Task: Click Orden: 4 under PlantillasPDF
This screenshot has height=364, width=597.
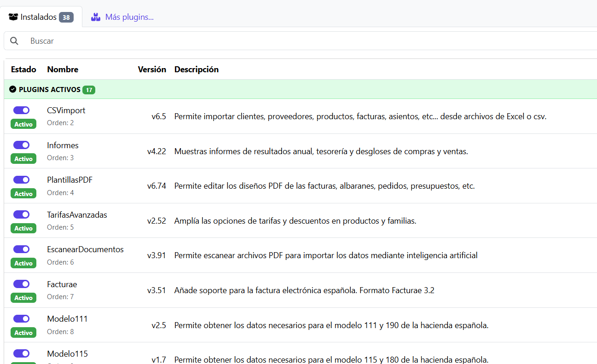Action: pyautogui.click(x=60, y=193)
